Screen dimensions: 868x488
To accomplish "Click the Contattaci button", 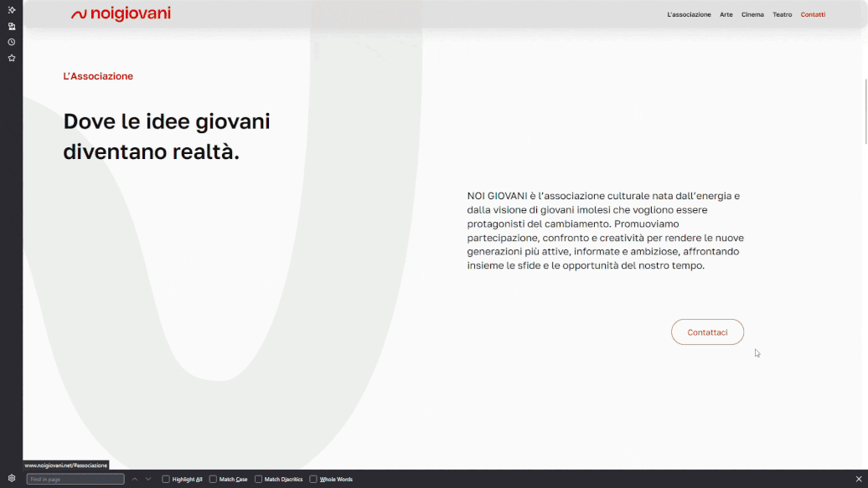I will (707, 331).
